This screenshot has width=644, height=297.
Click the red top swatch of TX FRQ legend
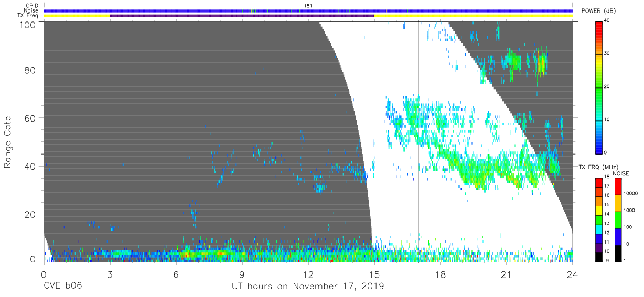599,182
